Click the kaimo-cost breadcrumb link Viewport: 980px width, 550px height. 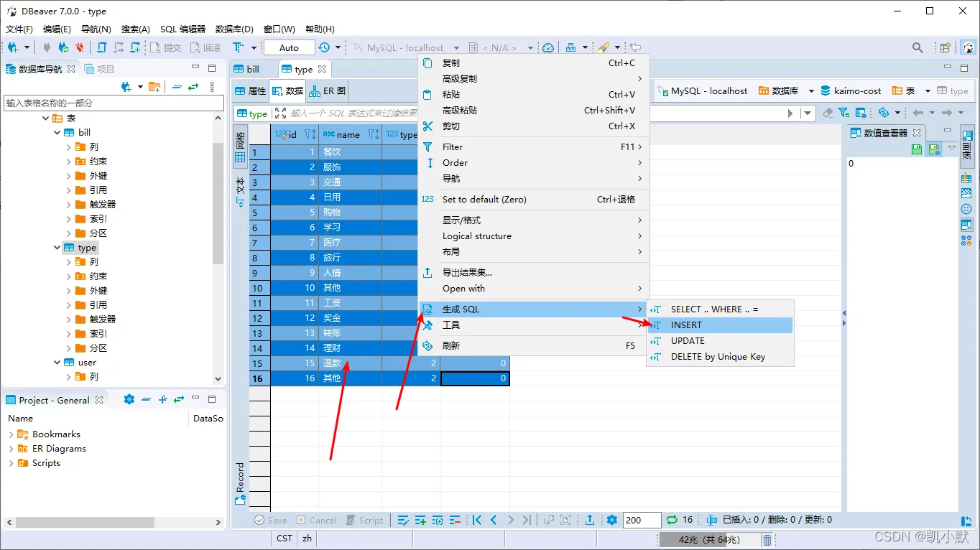(x=851, y=91)
